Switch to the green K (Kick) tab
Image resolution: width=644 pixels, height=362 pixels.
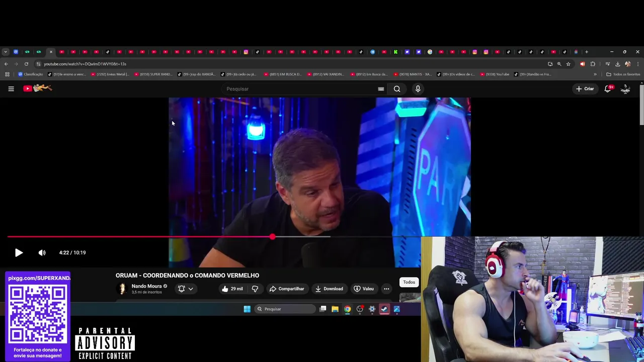coord(395,52)
